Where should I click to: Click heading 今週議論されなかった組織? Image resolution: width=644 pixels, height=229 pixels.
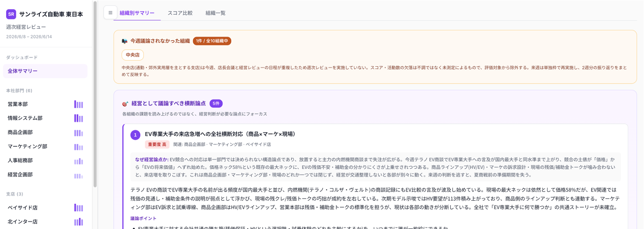coord(160,41)
